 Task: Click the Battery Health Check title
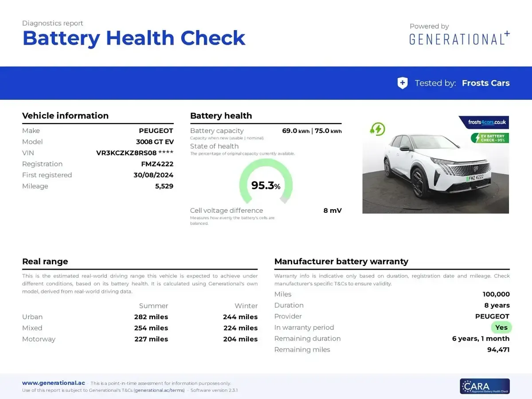pos(134,38)
